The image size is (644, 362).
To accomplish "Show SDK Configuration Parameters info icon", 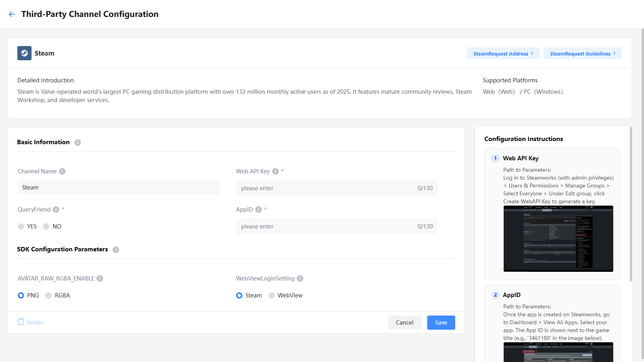I will pos(116,250).
